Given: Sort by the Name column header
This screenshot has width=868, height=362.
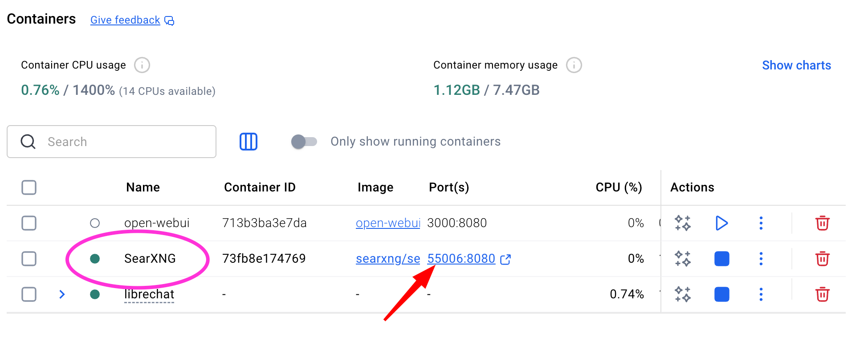Looking at the screenshot, I should click(x=143, y=187).
